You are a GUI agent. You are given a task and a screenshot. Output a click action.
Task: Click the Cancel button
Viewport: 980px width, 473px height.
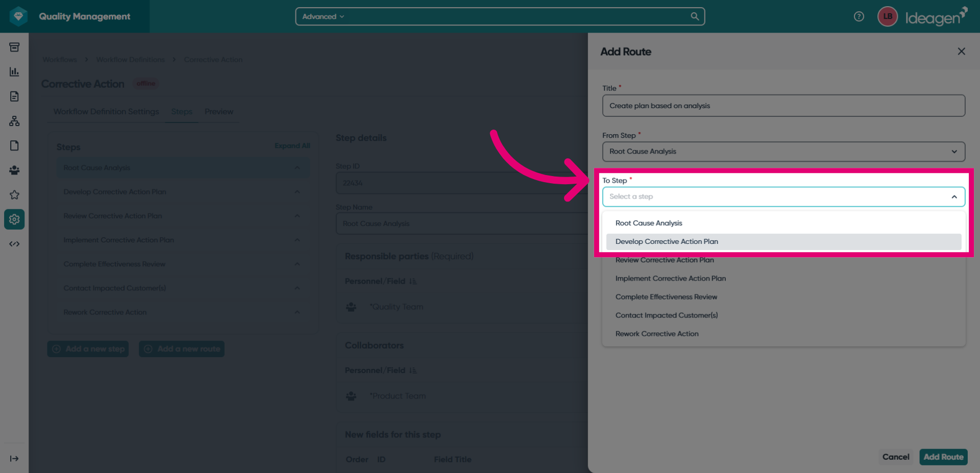[896, 457]
